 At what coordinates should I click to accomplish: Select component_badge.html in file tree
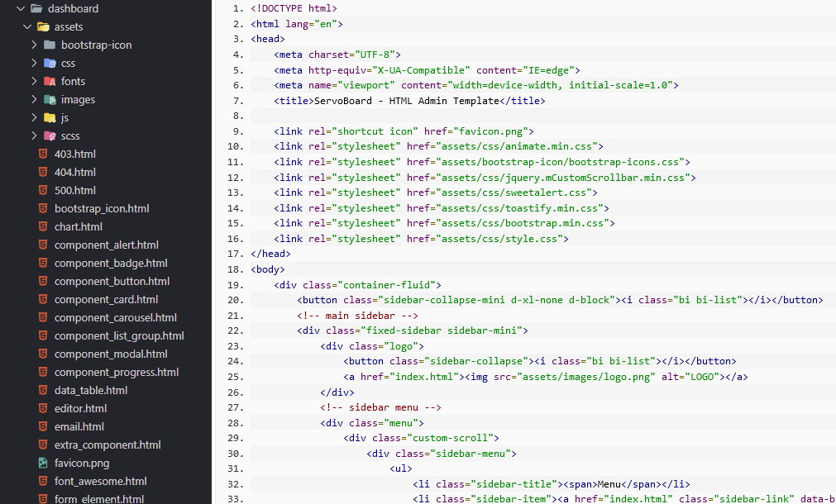[x=111, y=264]
